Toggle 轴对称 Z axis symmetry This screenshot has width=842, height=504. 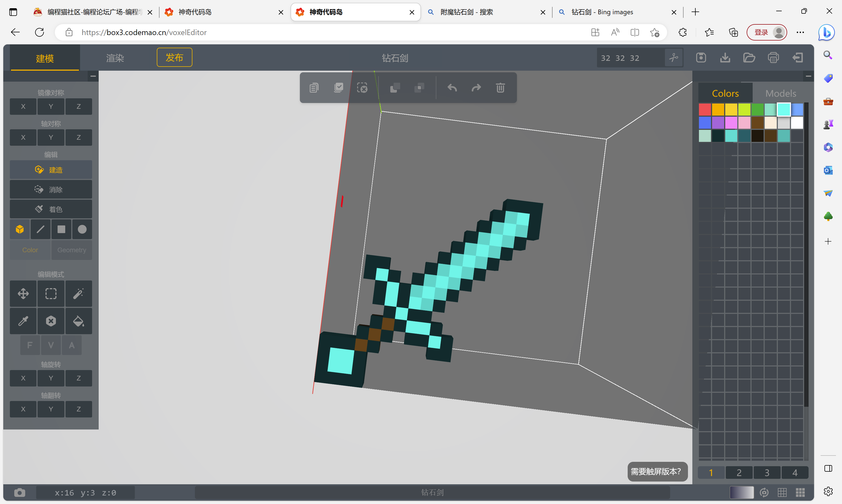pos(78,138)
